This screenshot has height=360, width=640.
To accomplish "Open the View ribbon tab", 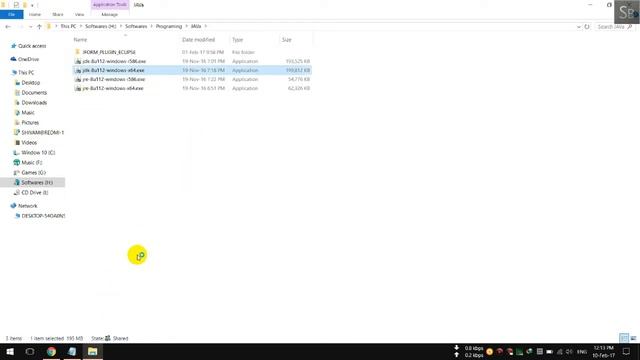I will (x=79, y=14).
